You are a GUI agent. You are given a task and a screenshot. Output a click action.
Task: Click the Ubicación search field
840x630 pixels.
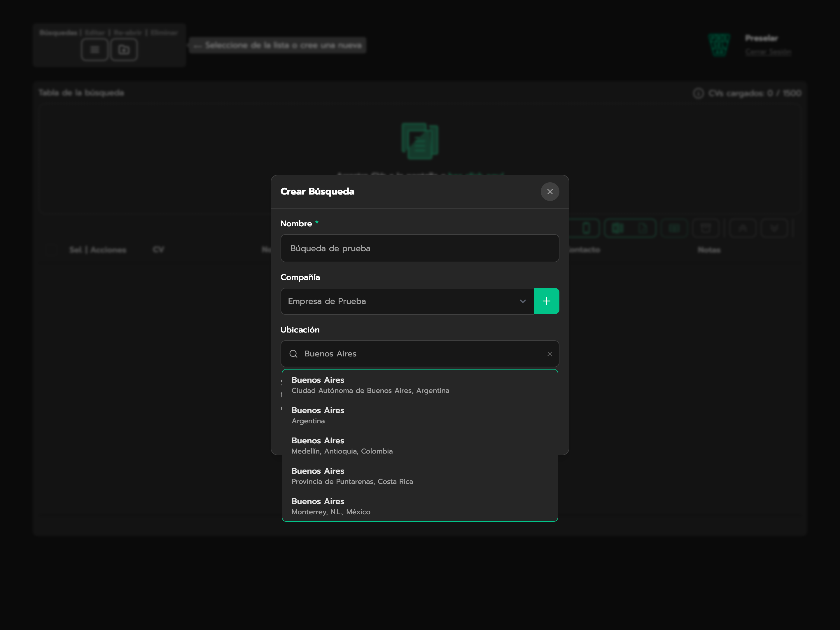pos(420,353)
